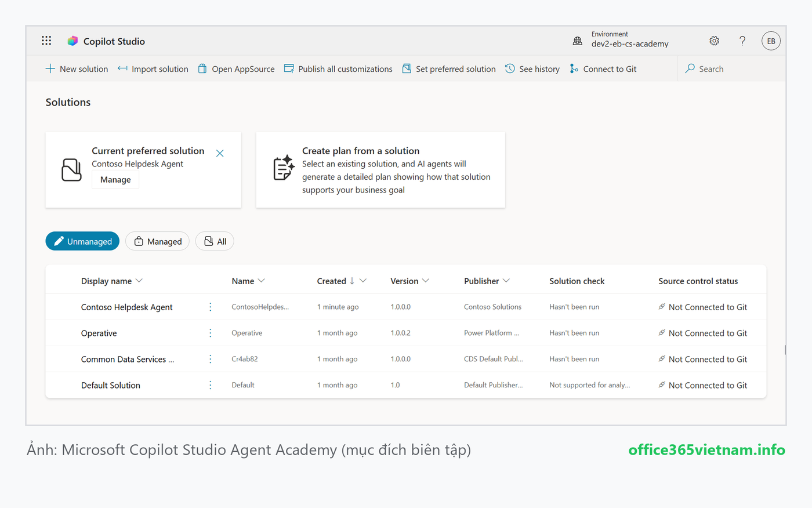The height and width of the screenshot is (508, 812).
Task: Click Git status icon in Contoso Helpdesk row
Action: 662,306
